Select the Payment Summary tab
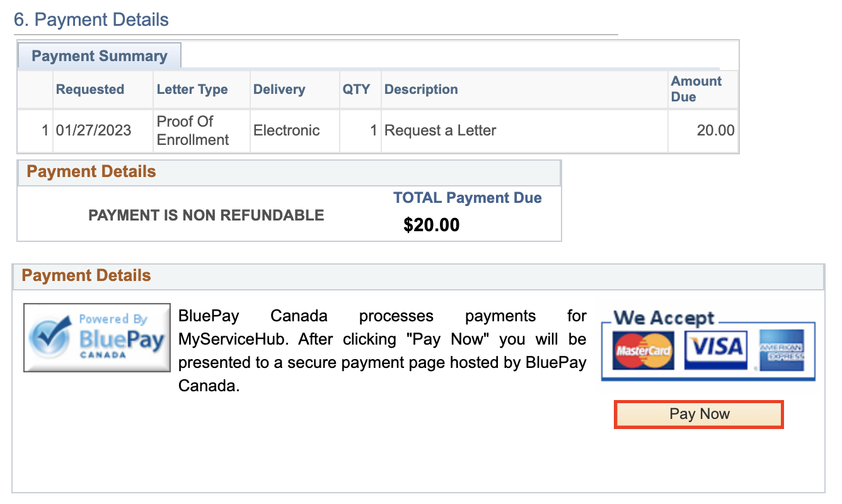The image size is (842, 504). pyautogui.click(x=100, y=56)
